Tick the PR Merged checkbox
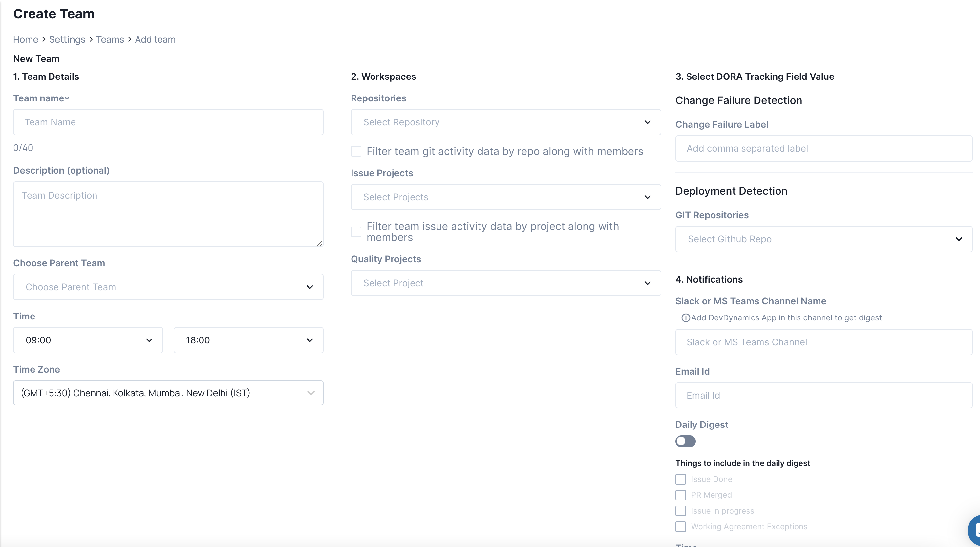This screenshot has height=547, width=980. (x=681, y=495)
